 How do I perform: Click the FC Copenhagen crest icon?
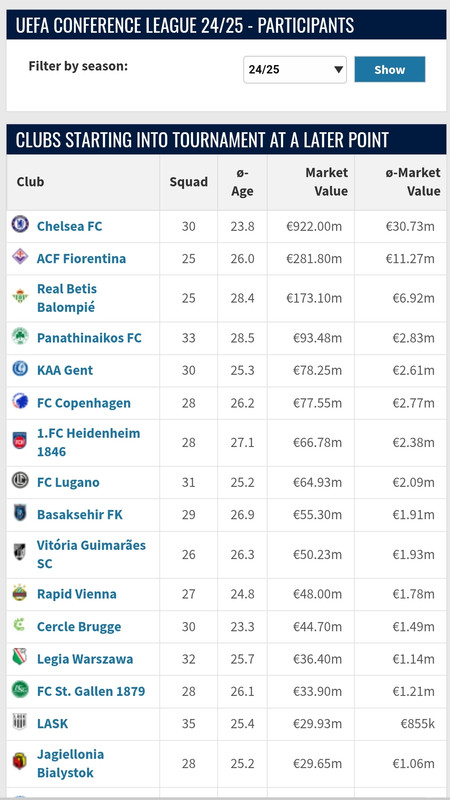point(20,401)
